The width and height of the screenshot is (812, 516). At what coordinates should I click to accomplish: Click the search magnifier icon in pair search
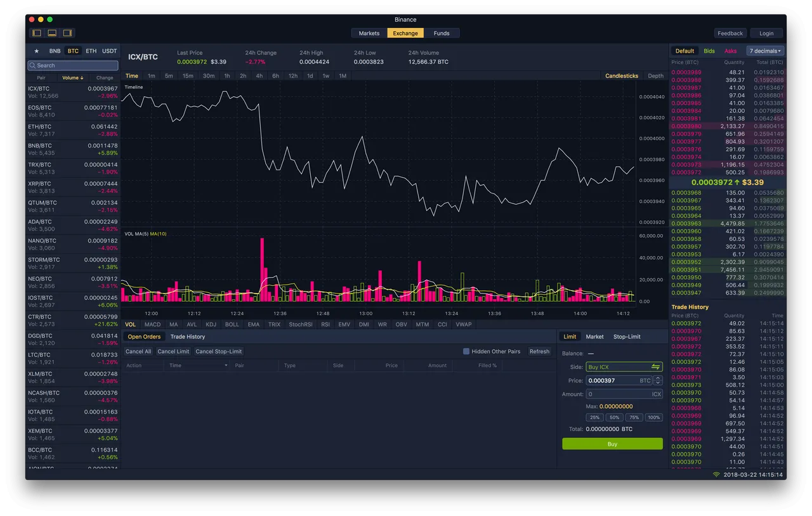[x=32, y=65]
